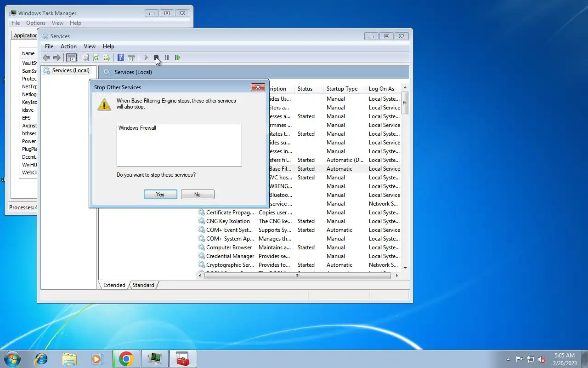Open Windows Media Player from taskbar
The width and height of the screenshot is (588, 368).
click(97, 359)
